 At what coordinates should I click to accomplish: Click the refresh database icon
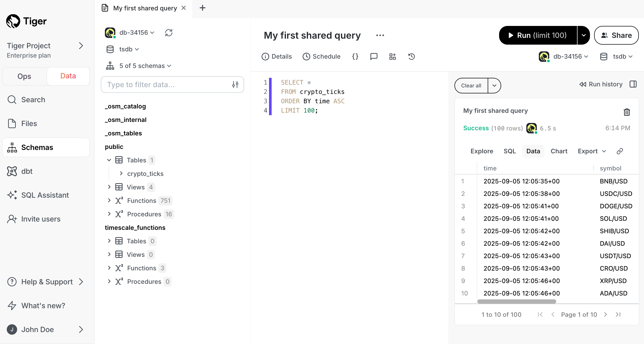pos(169,33)
